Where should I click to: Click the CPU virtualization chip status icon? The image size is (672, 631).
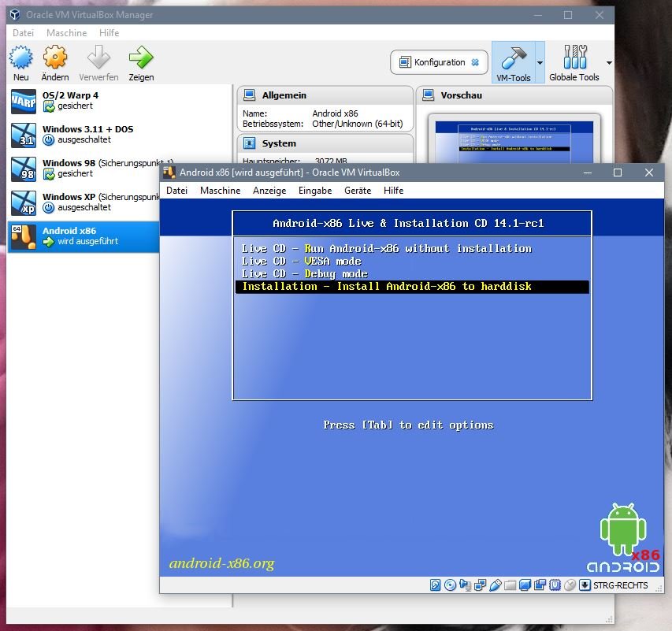click(555, 585)
